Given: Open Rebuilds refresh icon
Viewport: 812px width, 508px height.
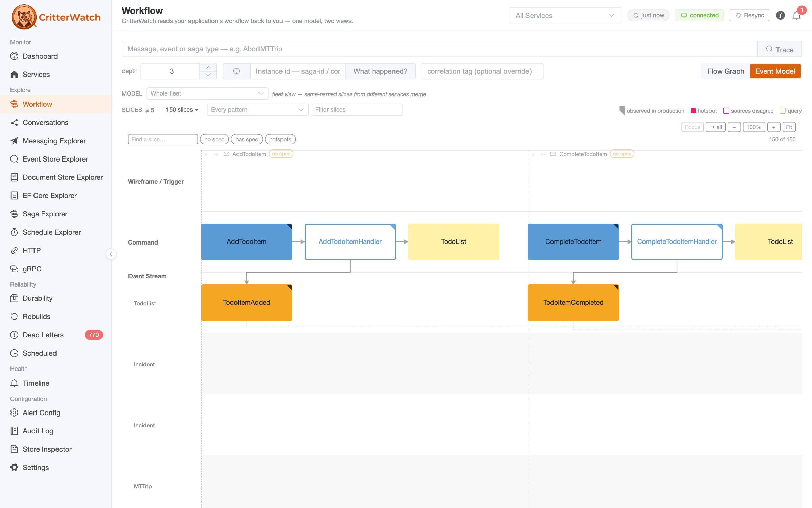Looking at the screenshot, I should coord(14,317).
